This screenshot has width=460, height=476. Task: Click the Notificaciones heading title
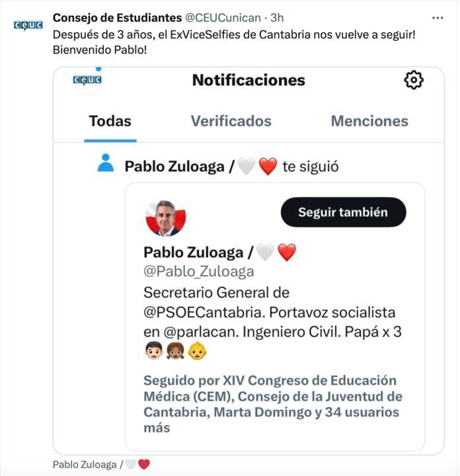tap(249, 81)
